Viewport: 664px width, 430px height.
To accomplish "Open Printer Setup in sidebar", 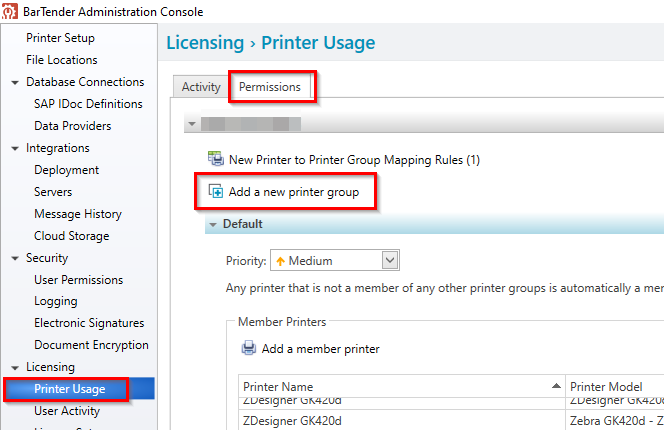I will click(x=60, y=38).
